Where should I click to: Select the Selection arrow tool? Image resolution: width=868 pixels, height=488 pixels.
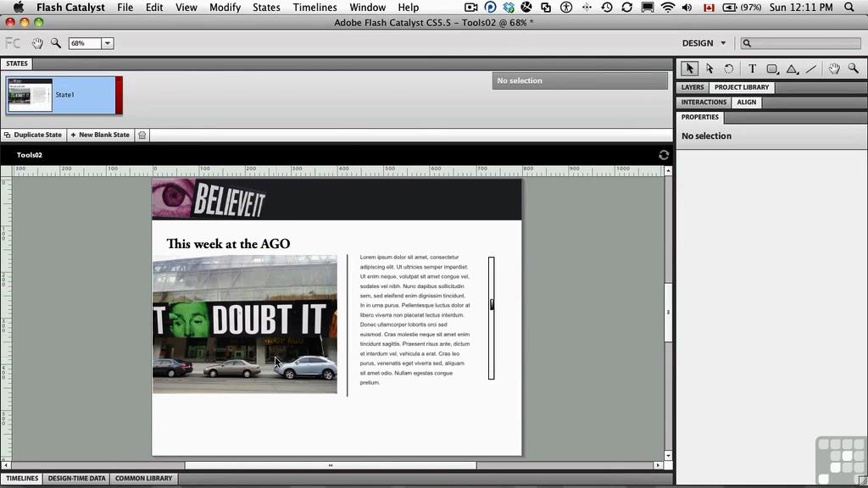[x=689, y=69]
